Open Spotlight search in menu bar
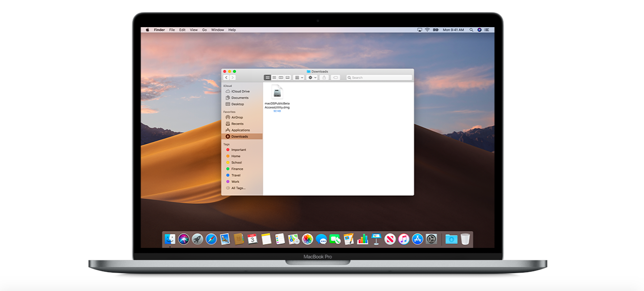The height and width of the screenshot is (291, 644). click(471, 30)
